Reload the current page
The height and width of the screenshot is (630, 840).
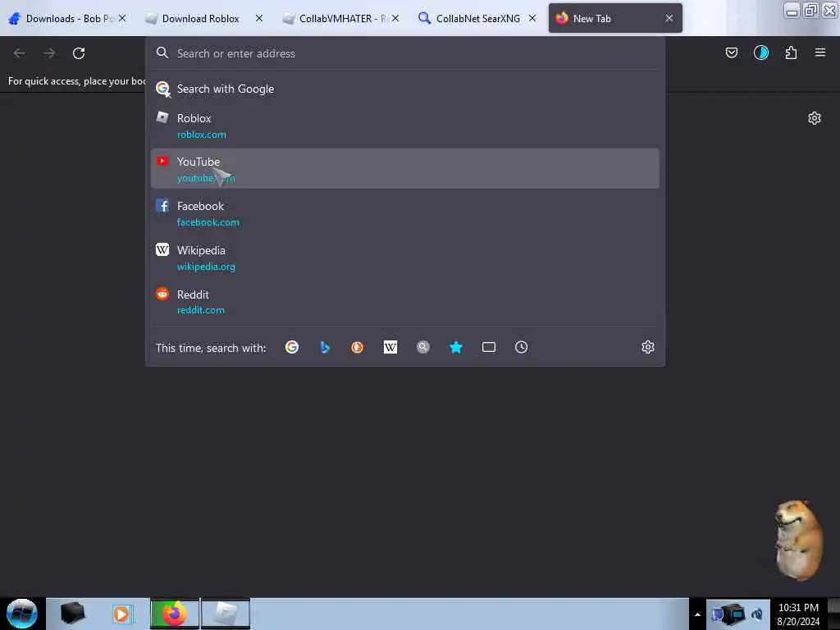(79, 53)
